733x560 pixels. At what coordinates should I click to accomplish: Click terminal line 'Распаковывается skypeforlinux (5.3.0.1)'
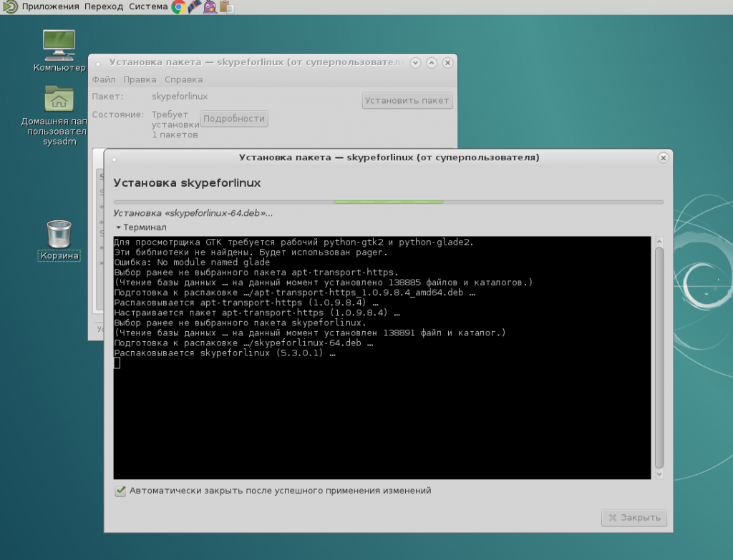click(x=225, y=353)
